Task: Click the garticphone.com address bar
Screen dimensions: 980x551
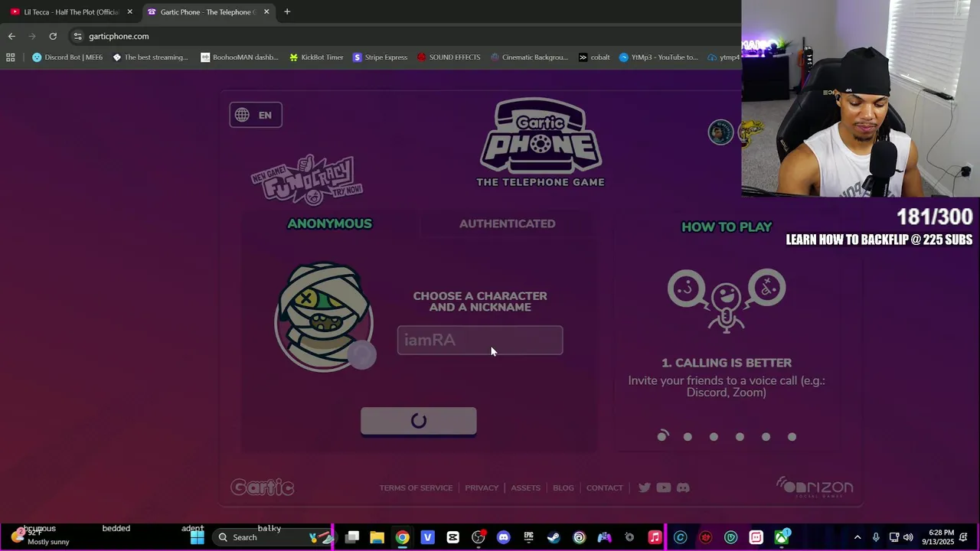Action: (406, 36)
